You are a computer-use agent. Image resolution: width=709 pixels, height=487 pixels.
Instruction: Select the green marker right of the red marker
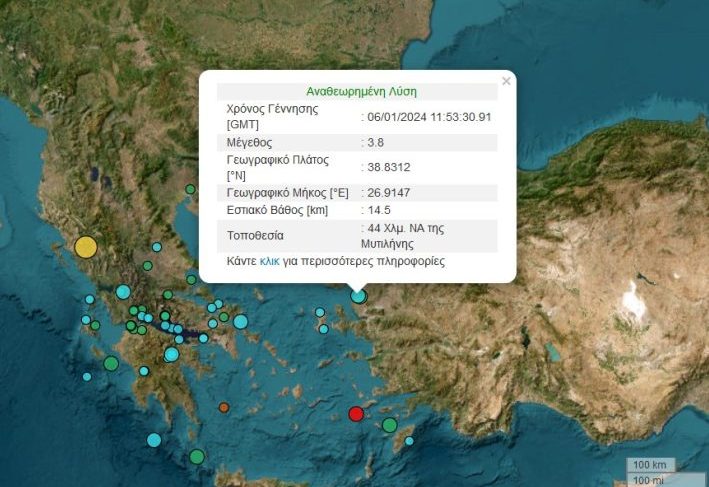[x=390, y=425]
